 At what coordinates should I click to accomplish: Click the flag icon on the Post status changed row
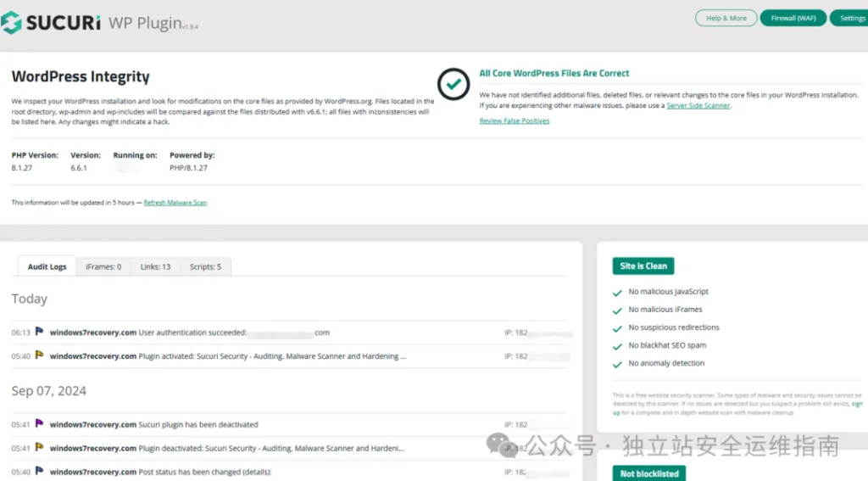click(x=39, y=471)
